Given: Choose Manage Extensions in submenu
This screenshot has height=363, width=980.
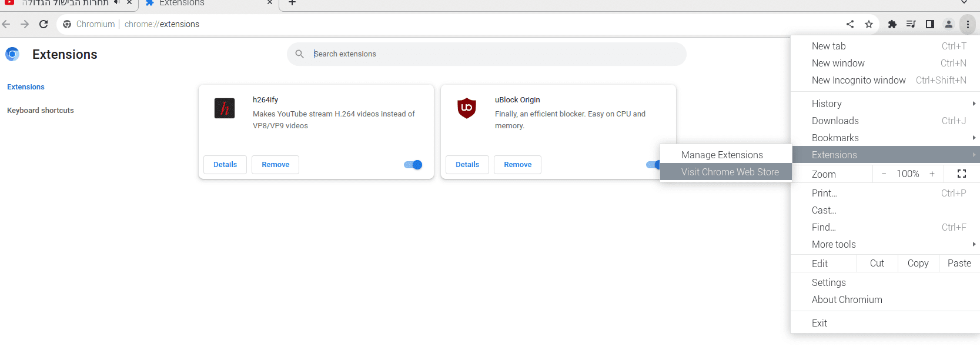Looking at the screenshot, I should pos(726,155).
